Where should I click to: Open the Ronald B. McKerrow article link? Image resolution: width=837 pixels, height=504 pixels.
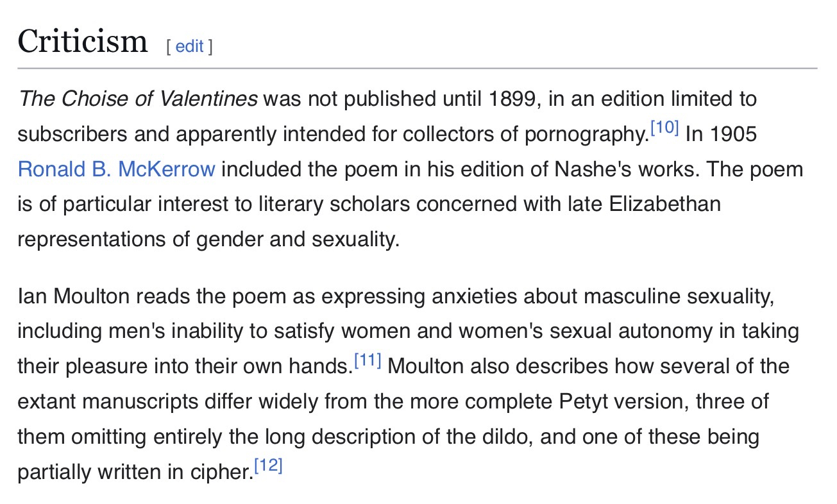[x=116, y=169]
